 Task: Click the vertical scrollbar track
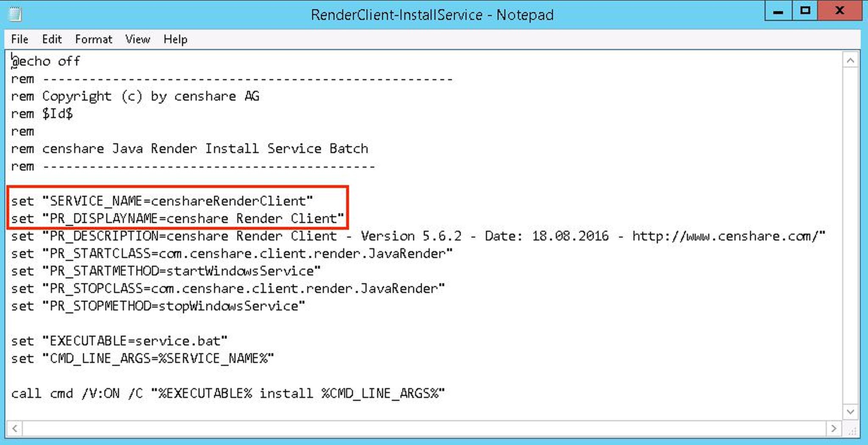pyautogui.click(x=850, y=233)
